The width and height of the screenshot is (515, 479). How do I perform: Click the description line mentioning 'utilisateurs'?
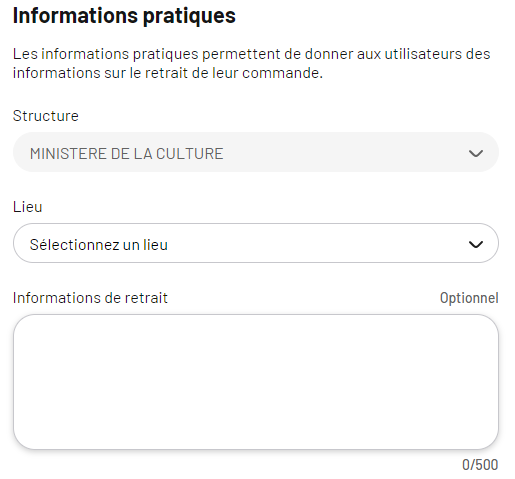point(252,54)
